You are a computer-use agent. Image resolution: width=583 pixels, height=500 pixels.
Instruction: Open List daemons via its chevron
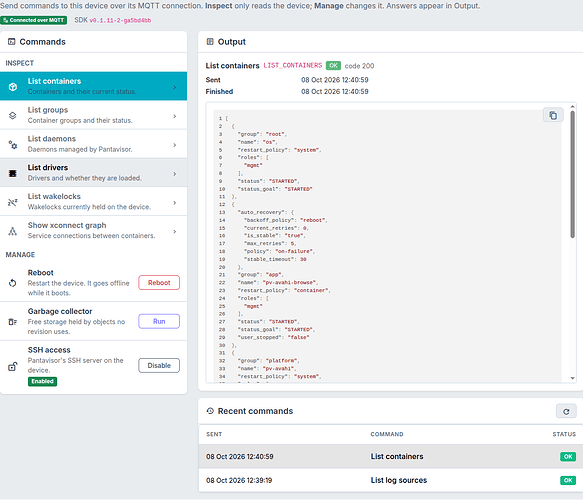(x=175, y=145)
